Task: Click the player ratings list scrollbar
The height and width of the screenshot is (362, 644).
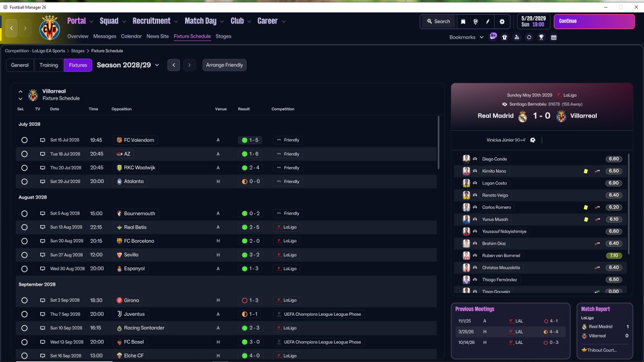Action: click(x=629, y=204)
